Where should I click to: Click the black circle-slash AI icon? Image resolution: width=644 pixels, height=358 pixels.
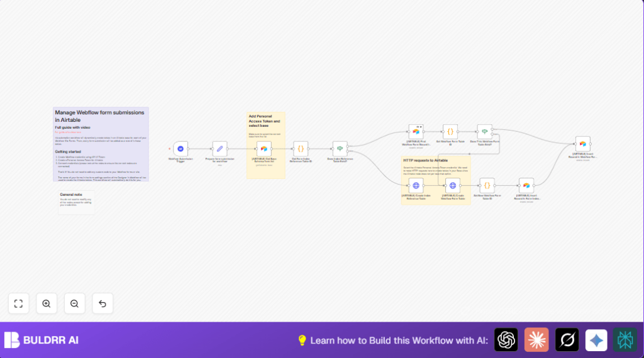click(567, 340)
